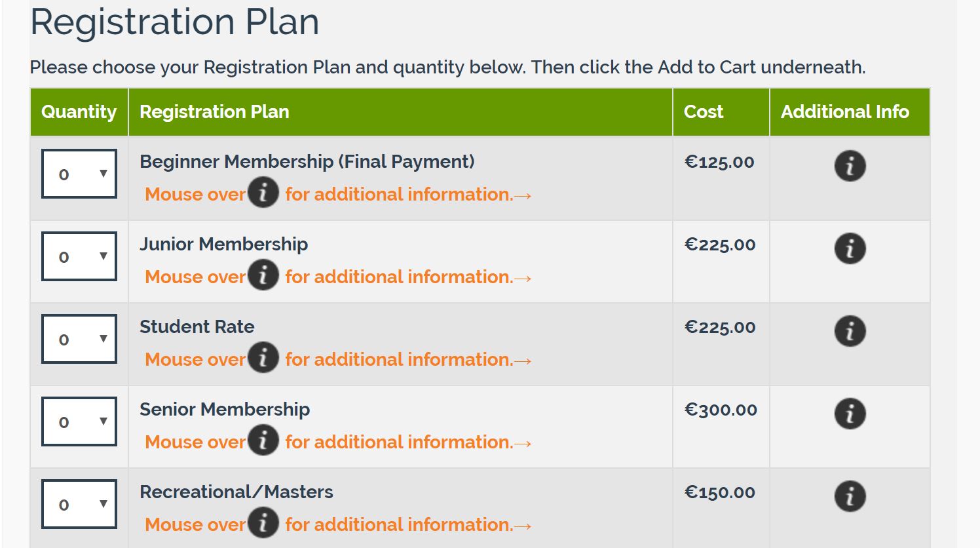Click the Cost column header
980x548 pixels.
coord(704,112)
